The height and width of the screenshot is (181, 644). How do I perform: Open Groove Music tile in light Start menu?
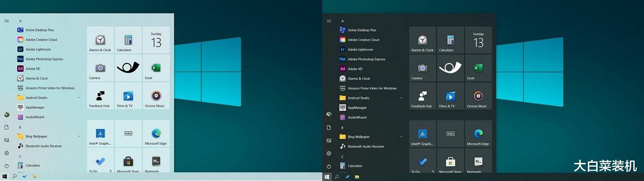click(x=156, y=96)
